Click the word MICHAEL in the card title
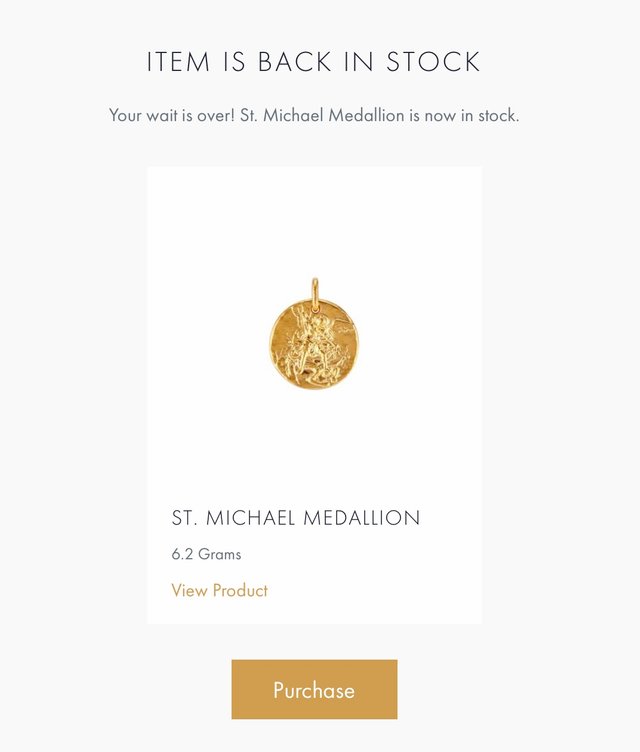The height and width of the screenshot is (752, 640). [250, 518]
